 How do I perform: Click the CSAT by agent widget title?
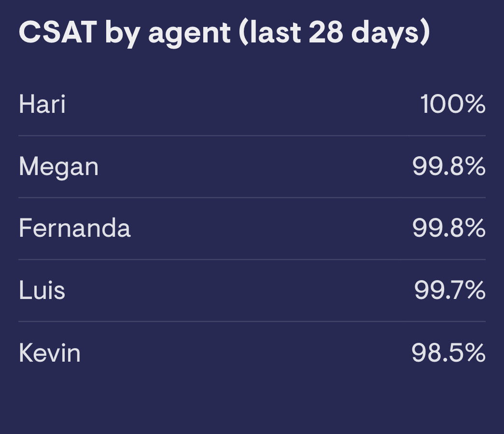coord(224,32)
